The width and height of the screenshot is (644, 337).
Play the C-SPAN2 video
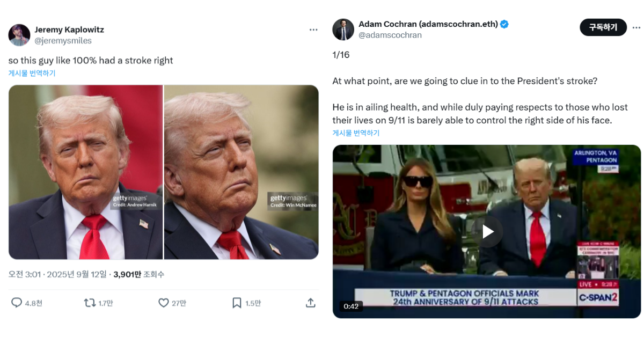487,231
